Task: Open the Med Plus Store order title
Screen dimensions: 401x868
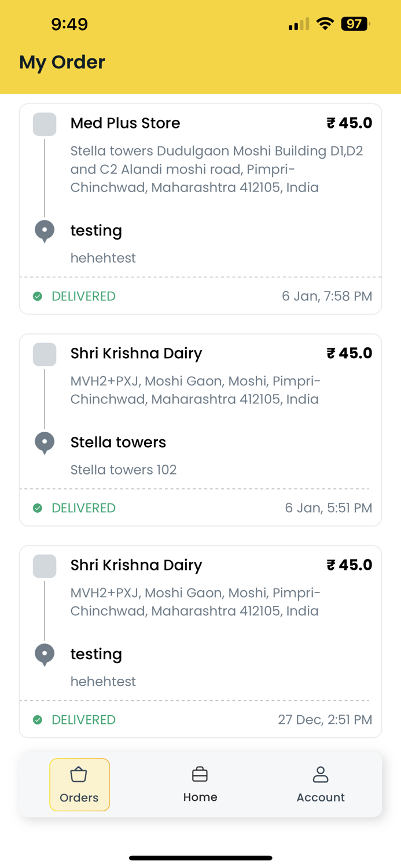Action: [125, 123]
